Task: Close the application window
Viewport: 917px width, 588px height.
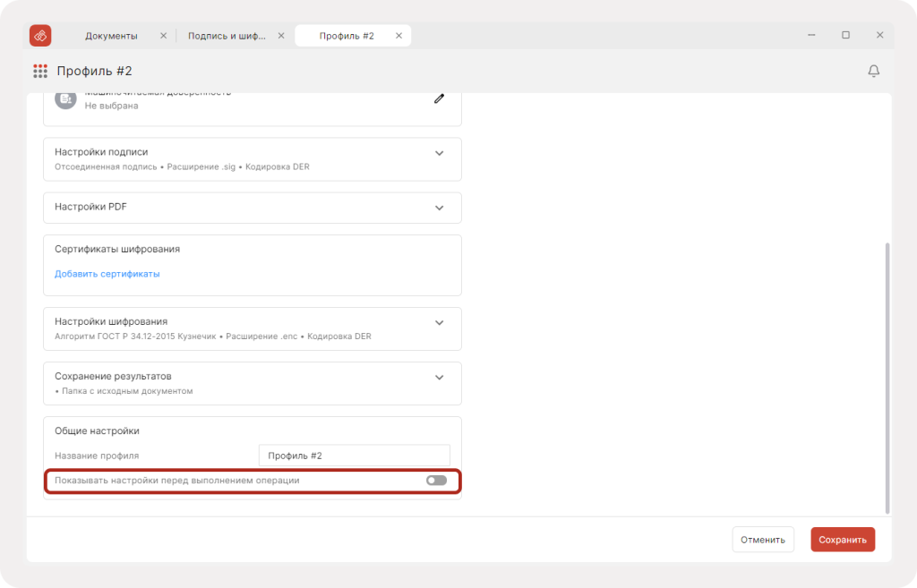Action: [x=879, y=35]
